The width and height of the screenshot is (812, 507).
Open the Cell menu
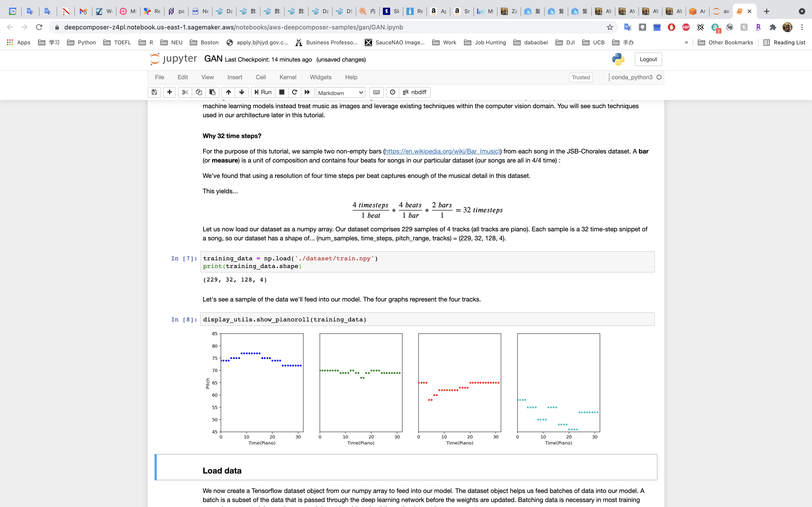coord(260,77)
